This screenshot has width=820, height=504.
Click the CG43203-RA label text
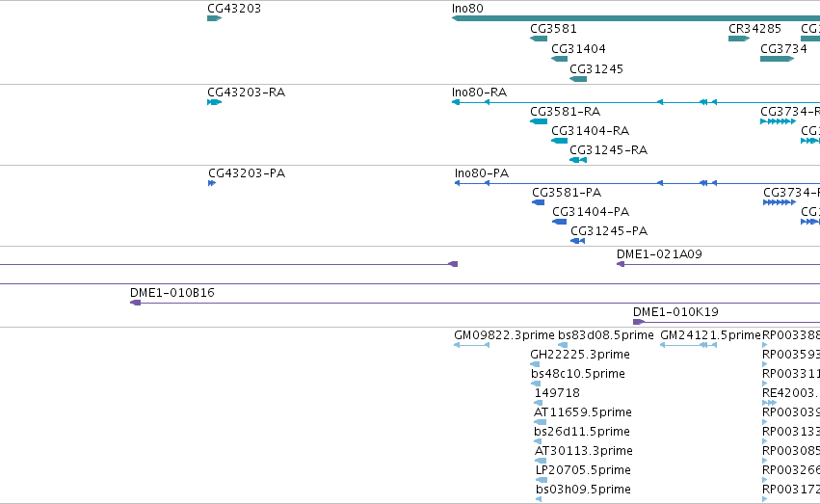(x=247, y=93)
